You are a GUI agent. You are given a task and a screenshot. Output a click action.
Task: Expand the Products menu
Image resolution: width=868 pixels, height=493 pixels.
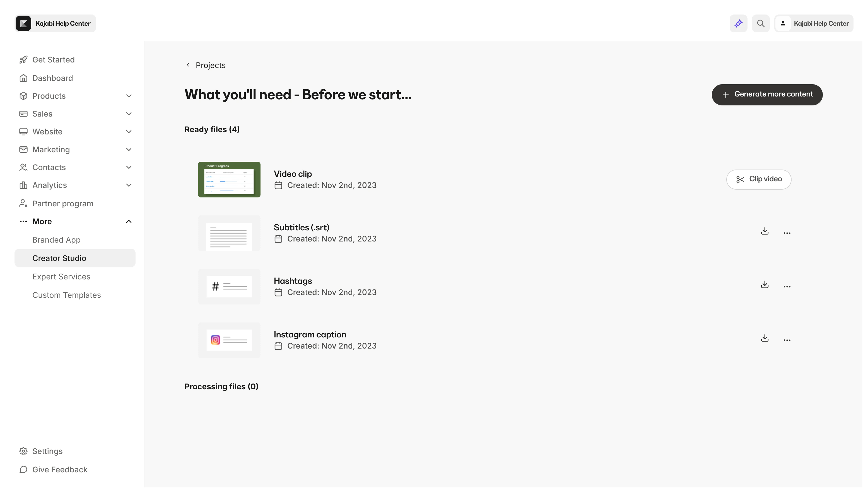[x=129, y=96]
